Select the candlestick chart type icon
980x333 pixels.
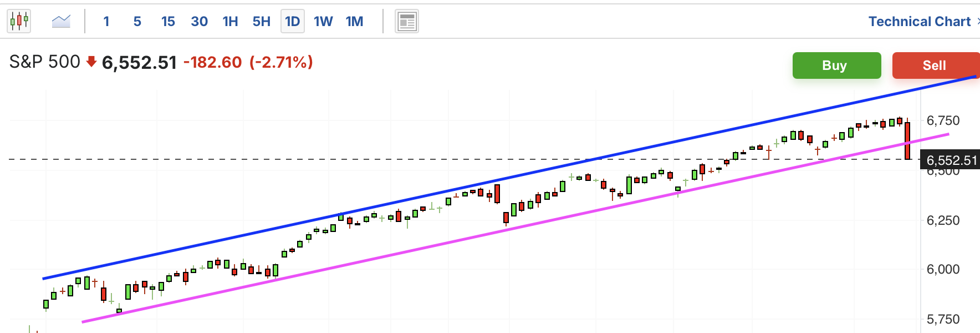[x=19, y=21]
